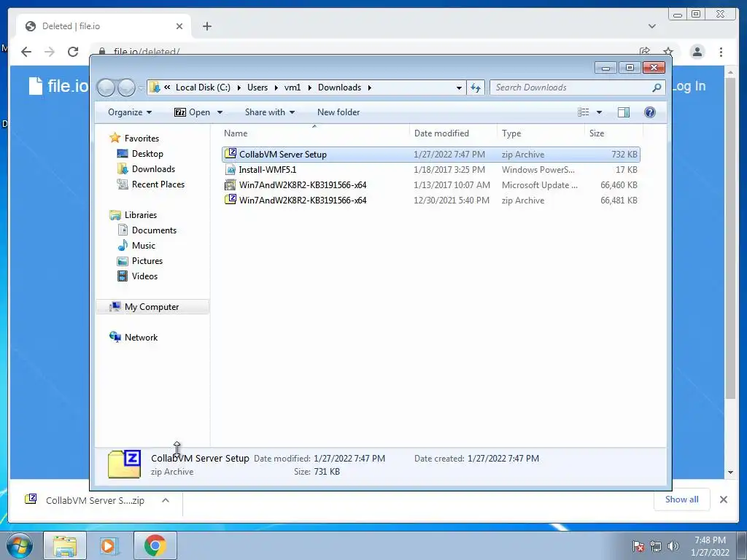Screen dimensions: 747x560
Task: Click the search magnifier icon in Explorer
Action: coord(657,87)
